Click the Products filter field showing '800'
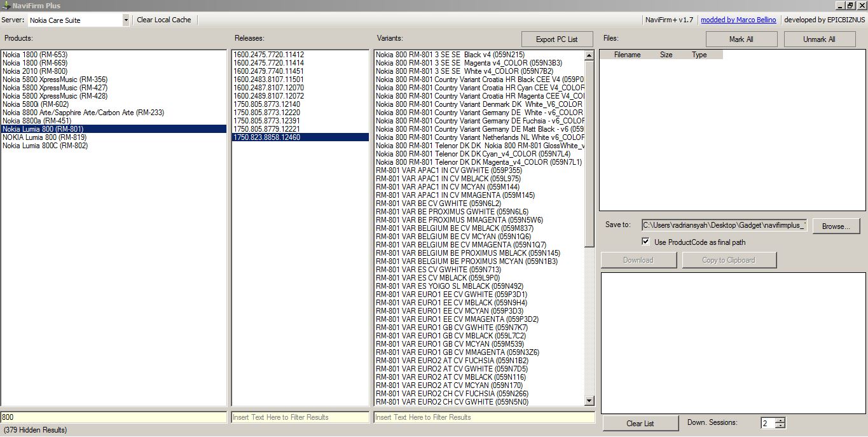Screen dimensions: 868x437 [114, 417]
